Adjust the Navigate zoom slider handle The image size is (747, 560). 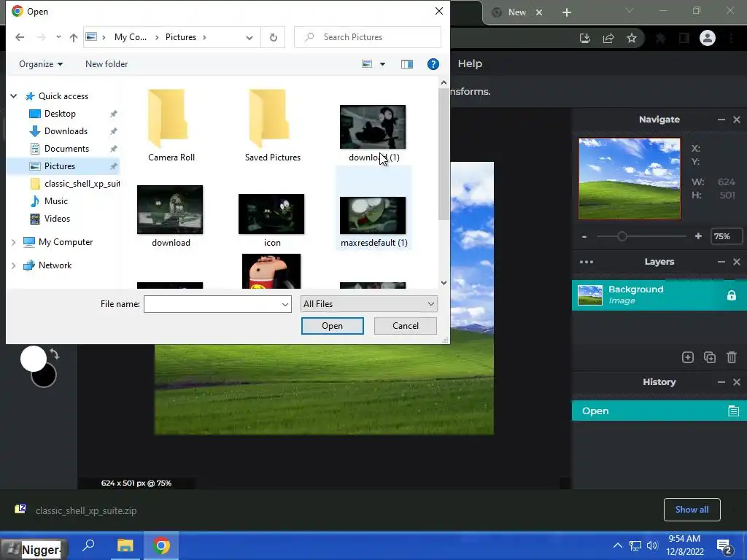coord(622,236)
